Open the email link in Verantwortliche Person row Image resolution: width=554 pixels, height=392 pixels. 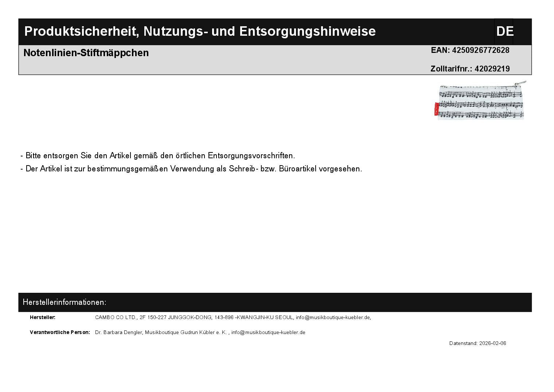[268, 332]
